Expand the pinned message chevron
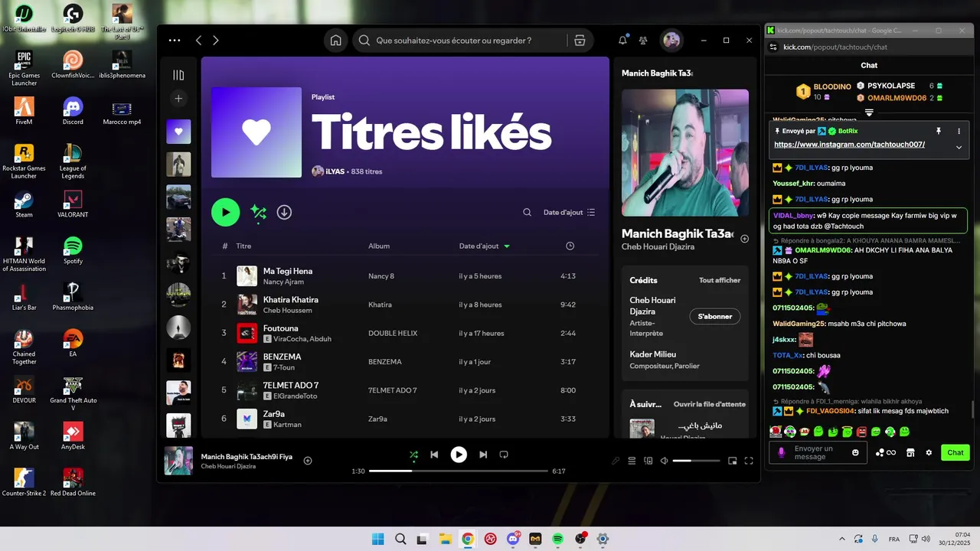 click(959, 147)
